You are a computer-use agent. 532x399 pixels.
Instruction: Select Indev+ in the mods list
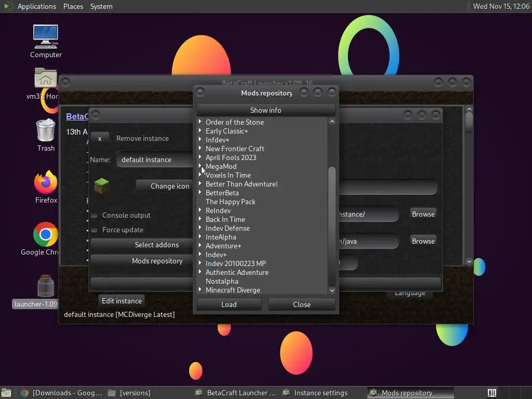tap(216, 255)
